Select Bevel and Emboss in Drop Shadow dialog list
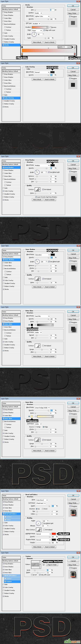 [x=10, y=179]
